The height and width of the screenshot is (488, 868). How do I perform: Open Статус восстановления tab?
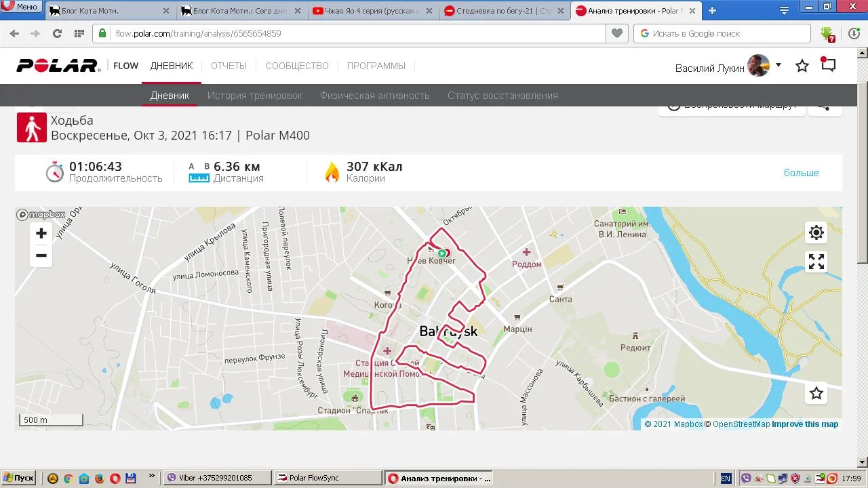coord(502,96)
